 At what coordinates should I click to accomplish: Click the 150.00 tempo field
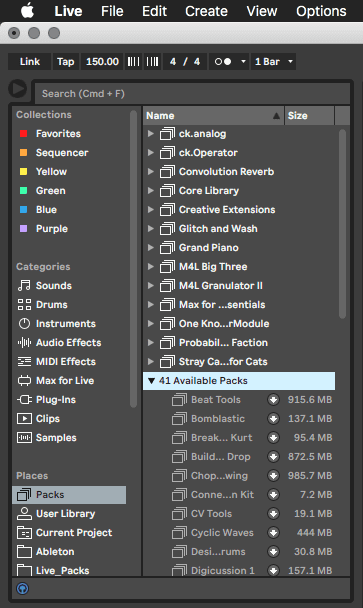pos(102,62)
